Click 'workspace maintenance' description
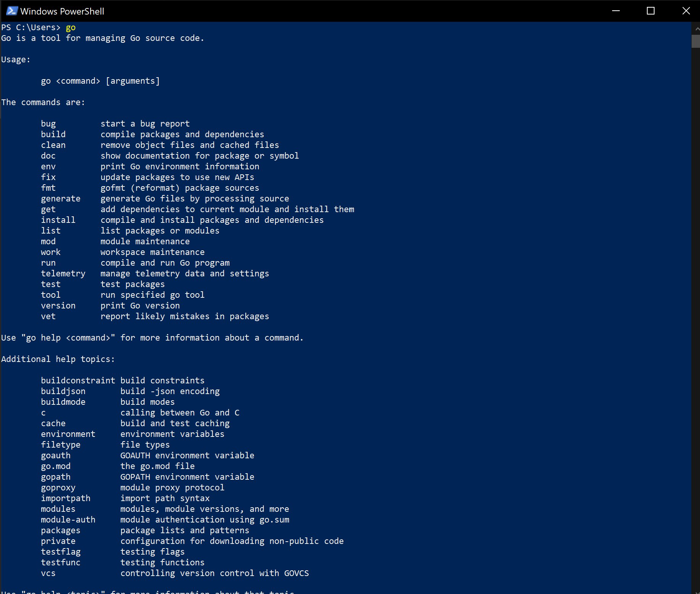Viewport: 700px width, 594px height. pyautogui.click(x=152, y=252)
